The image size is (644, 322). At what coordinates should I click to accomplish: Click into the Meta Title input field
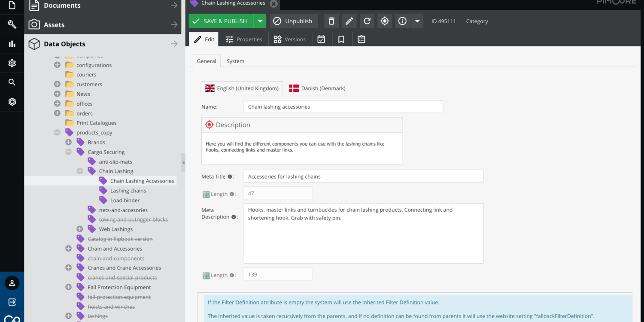point(363,176)
